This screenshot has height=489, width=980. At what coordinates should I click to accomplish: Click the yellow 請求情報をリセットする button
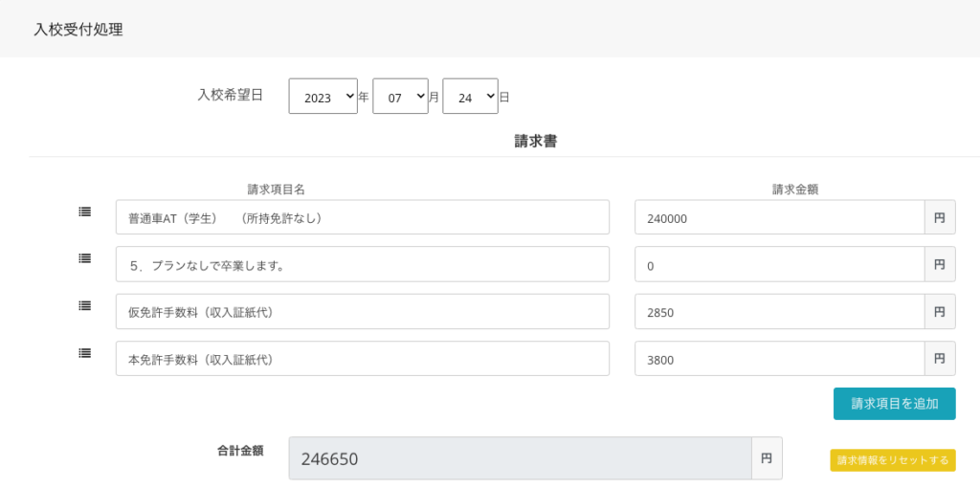click(892, 460)
